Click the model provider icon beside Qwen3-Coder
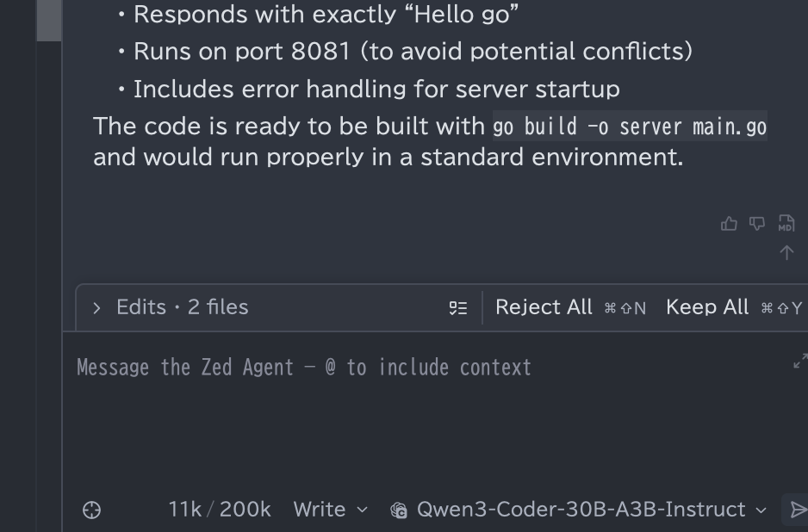The width and height of the screenshot is (808, 532). pyautogui.click(x=398, y=510)
